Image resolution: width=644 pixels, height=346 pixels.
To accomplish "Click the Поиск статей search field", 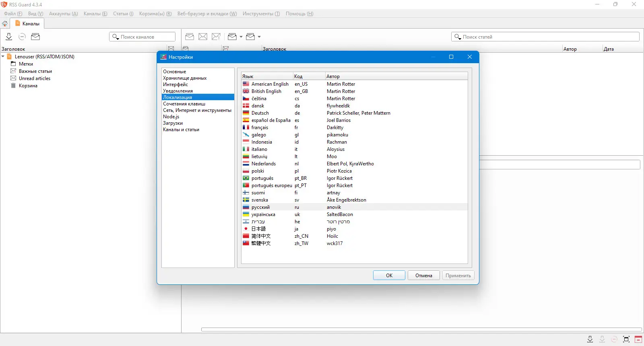I will pos(545,37).
